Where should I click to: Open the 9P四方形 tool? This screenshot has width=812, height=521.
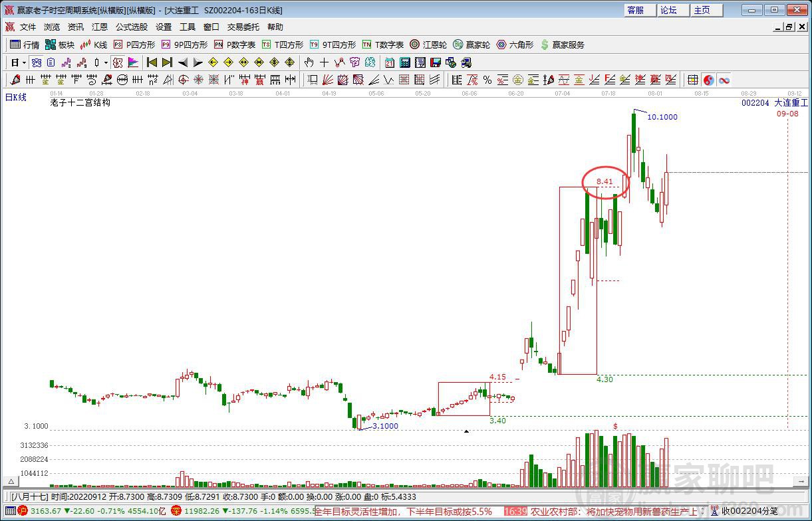coord(184,45)
